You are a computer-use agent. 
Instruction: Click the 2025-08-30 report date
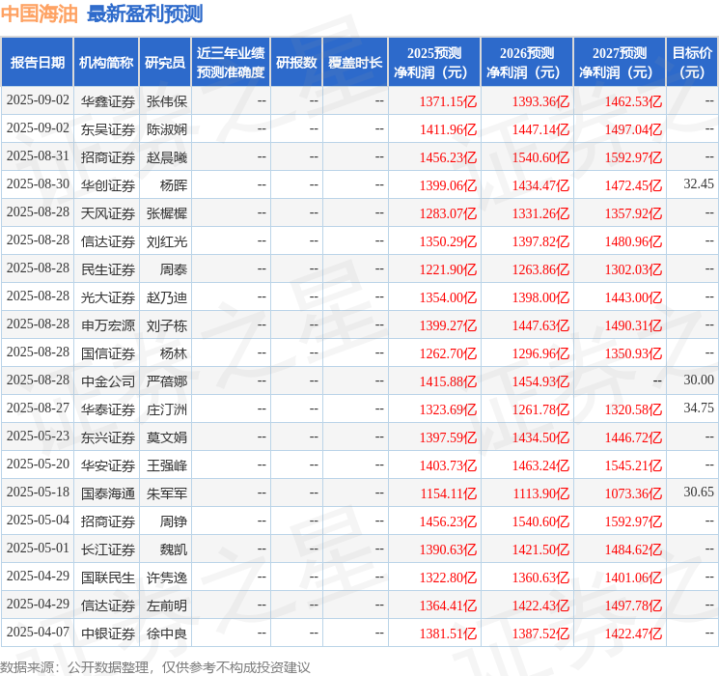pyautogui.click(x=38, y=184)
